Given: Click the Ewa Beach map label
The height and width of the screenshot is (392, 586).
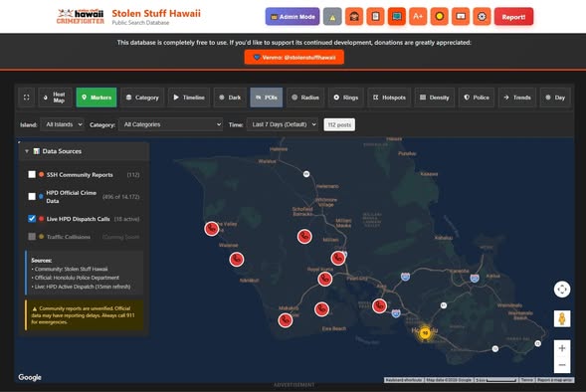Looking at the screenshot, I should click(x=334, y=329).
